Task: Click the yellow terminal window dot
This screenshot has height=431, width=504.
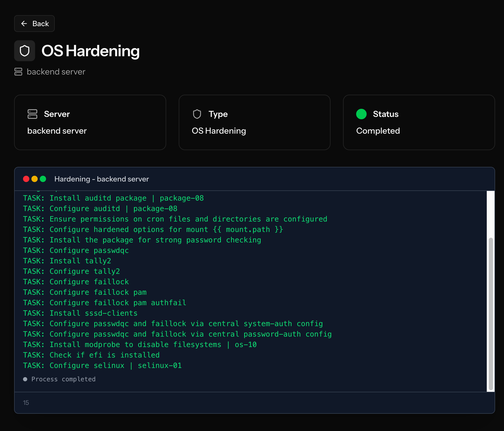Action: 35,179
